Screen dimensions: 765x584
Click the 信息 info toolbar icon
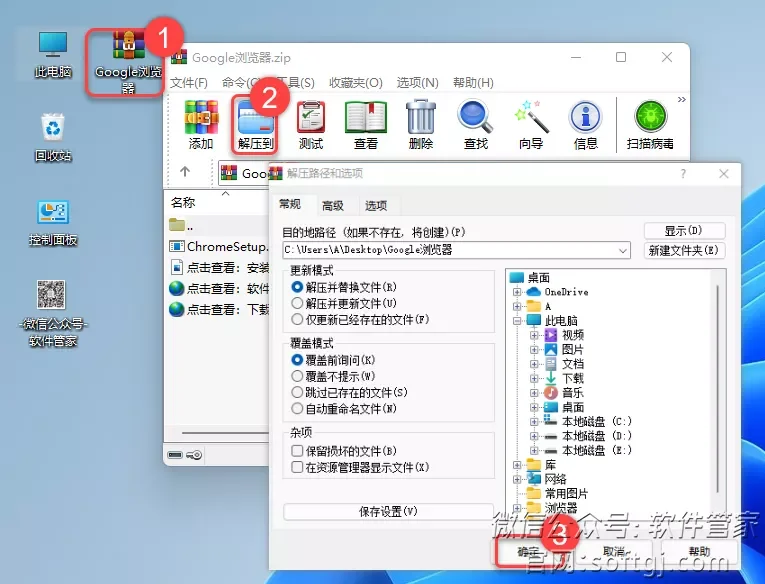pyautogui.click(x=585, y=125)
